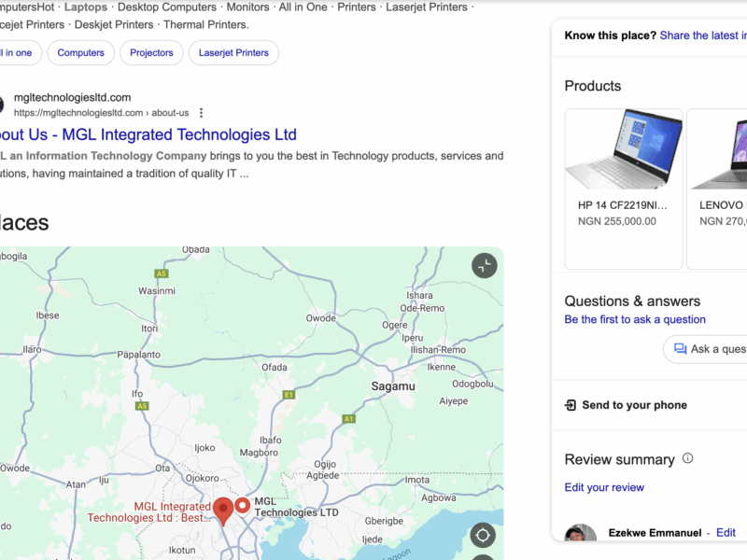The height and width of the screenshot is (560, 747).
Task: Center the map with the location target icon
Action: (483, 535)
